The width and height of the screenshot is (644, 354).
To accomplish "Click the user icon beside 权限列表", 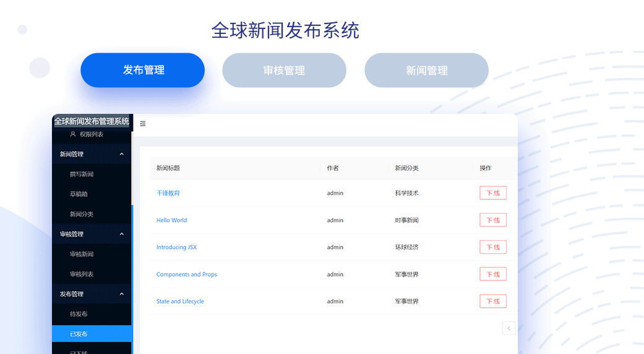I will [73, 134].
